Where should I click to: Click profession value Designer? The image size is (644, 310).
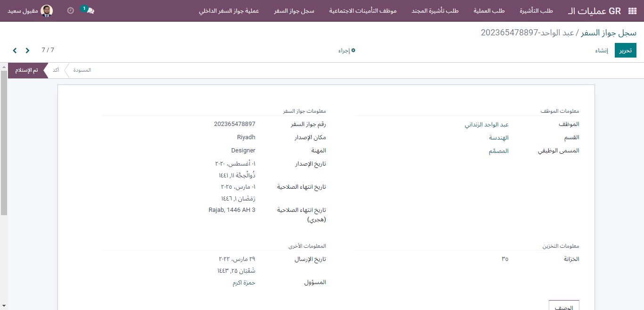(x=243, y=151)
